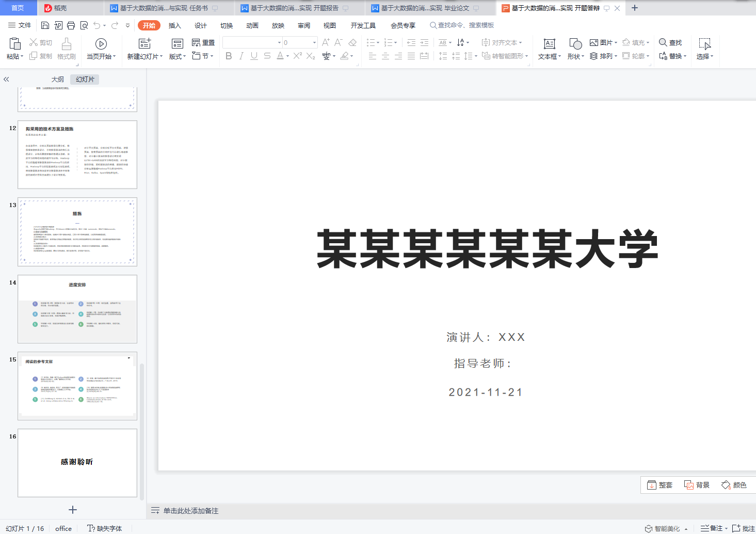Click the increase indent icon
756x534 pixels.
[424, 42]
